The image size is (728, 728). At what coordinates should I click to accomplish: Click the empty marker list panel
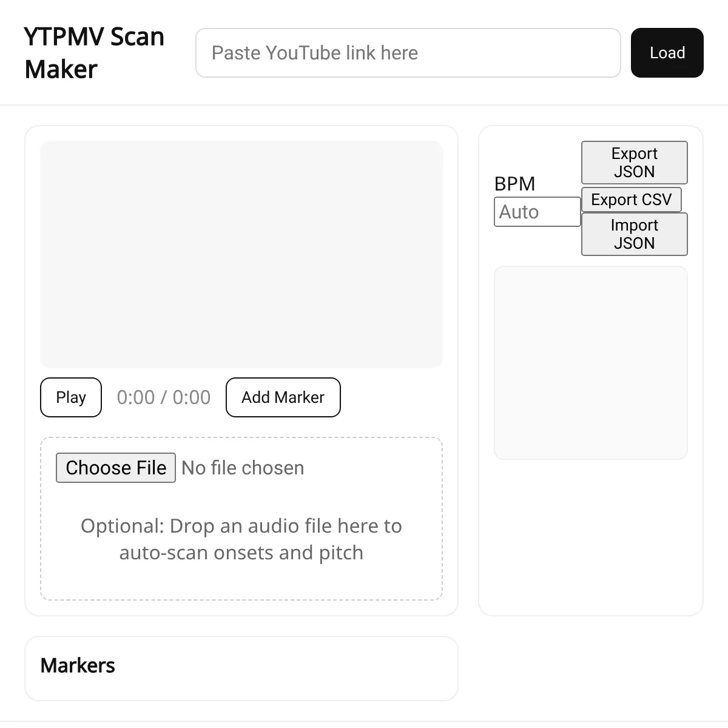[x=590, y=361]
